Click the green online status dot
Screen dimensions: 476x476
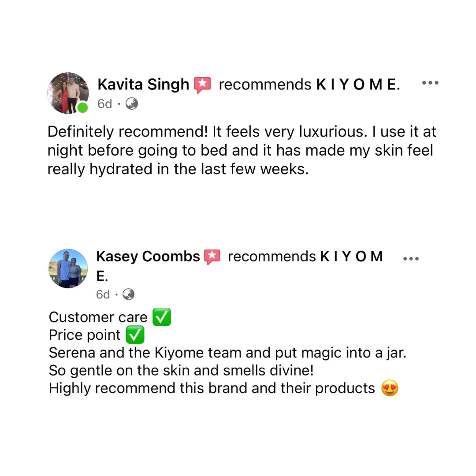(x=82, y=108)
